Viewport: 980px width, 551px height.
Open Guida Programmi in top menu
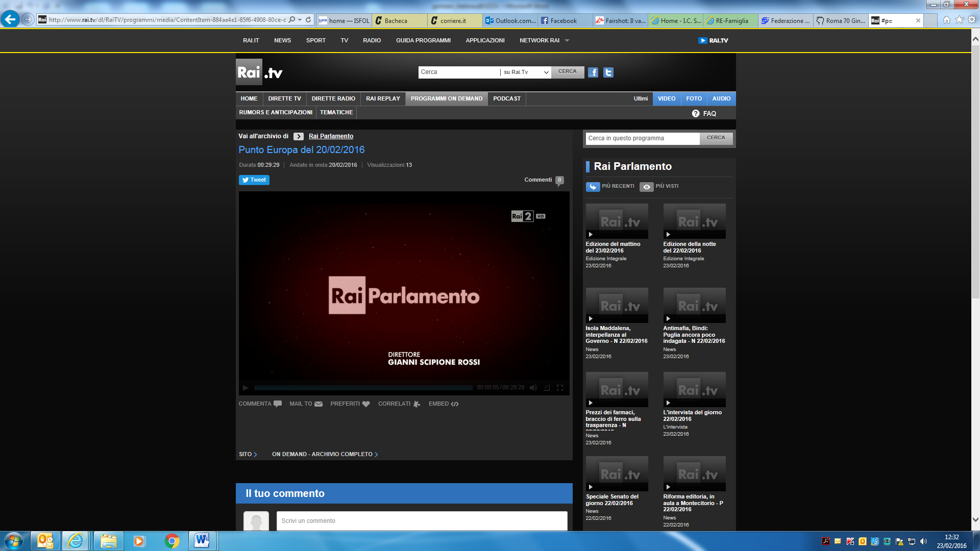[x=423, y=41]
